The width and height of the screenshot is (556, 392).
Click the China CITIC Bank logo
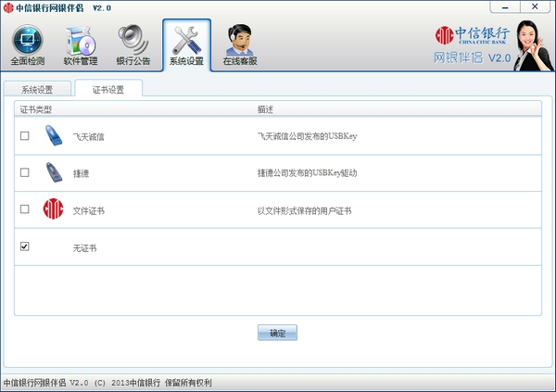tap(472, 36)
